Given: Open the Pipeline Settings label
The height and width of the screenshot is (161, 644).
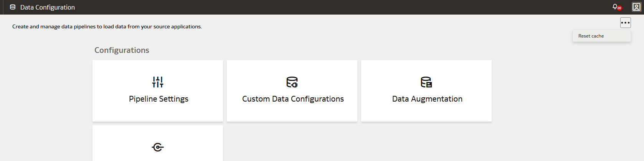Looking at the screenshot, I should pos(159,99).
